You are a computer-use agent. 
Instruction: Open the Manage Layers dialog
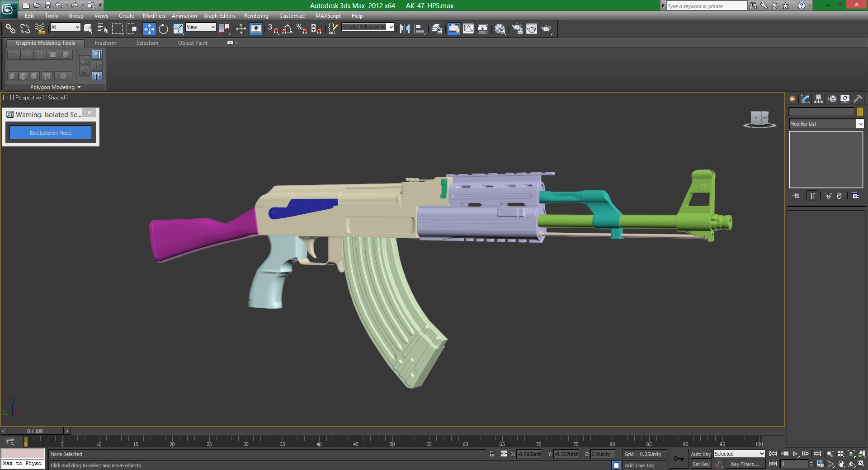[x=437, y=29]
